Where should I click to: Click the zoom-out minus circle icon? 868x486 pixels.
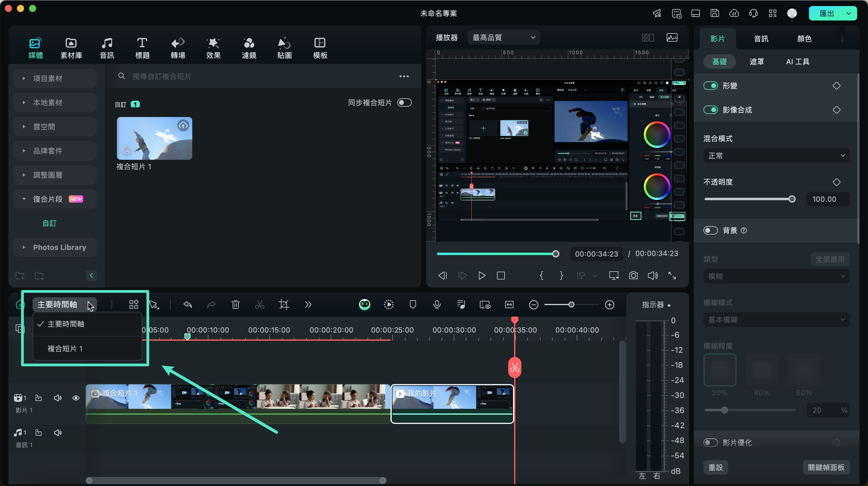click(x=534, y=305)
